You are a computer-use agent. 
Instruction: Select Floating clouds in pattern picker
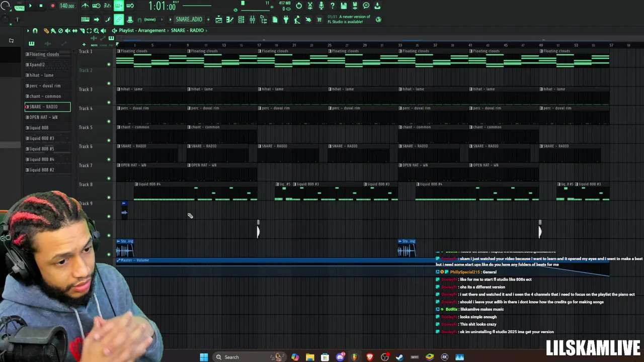47,54
